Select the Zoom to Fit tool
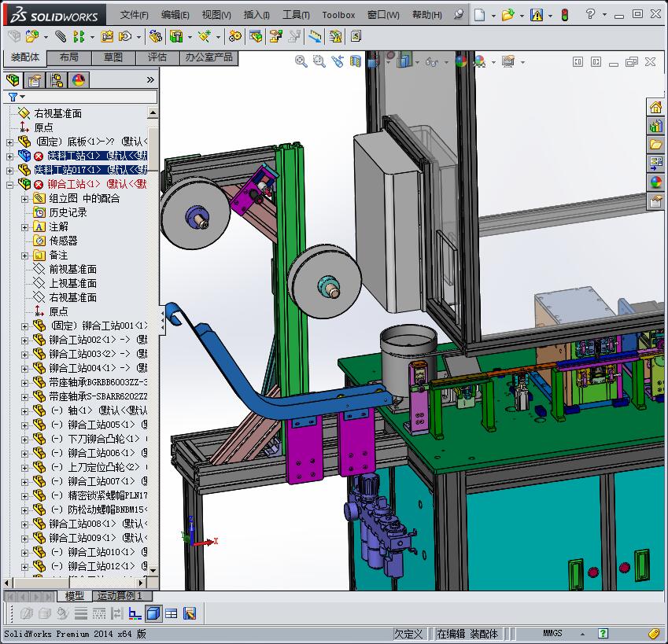This screenshot has height=644, width=668. click(x=301, y=61)
